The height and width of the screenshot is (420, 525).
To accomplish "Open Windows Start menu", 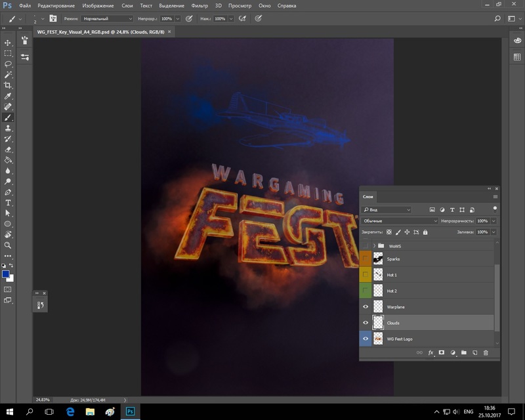I will point(10,411).
